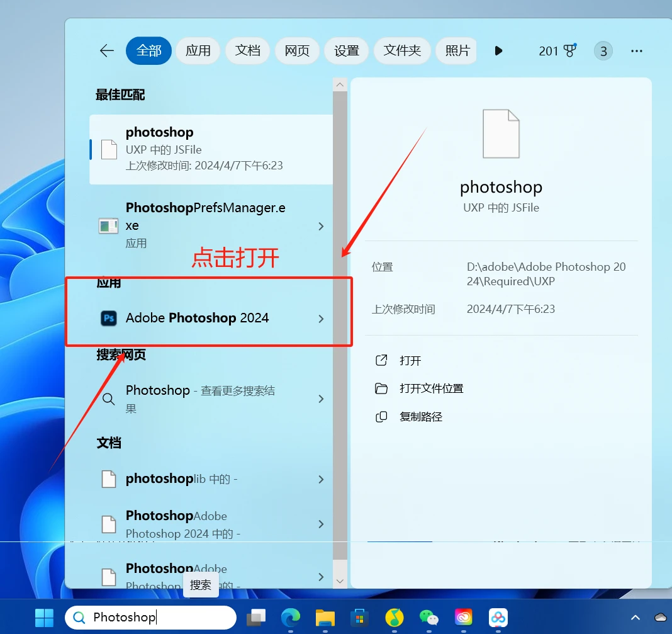Show hidden system tray icons

pyautogui.click(x=636, y=618)
